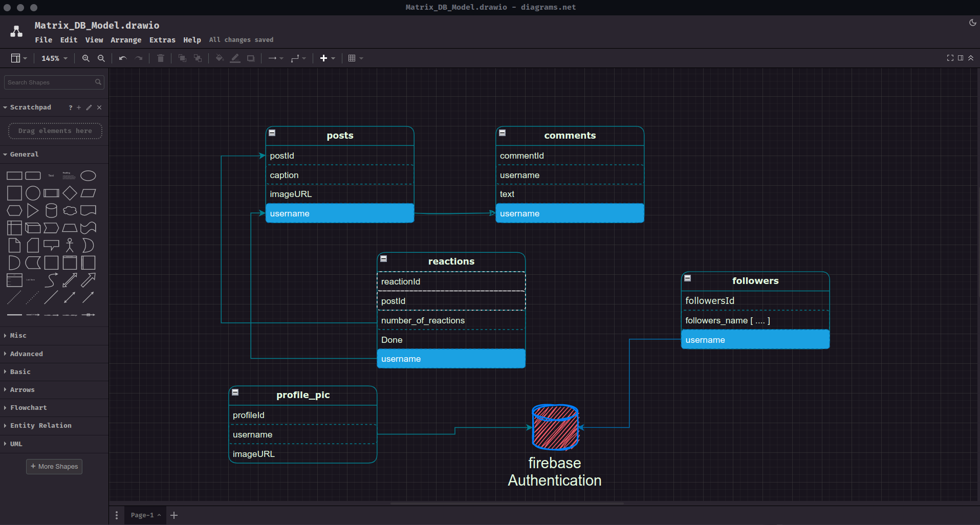Add a new page with the plus button
The width and height of the screenshot is (980, 525).
(x=173, y=515)
